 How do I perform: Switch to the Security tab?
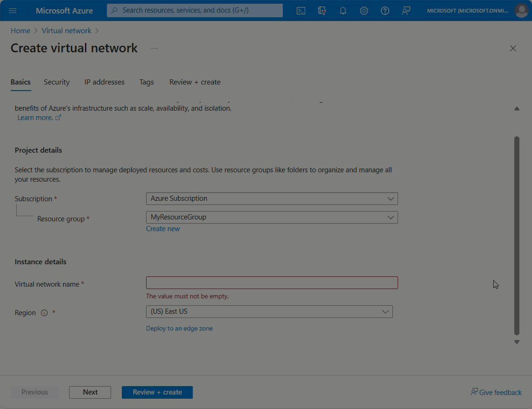[x=56, y=82]
